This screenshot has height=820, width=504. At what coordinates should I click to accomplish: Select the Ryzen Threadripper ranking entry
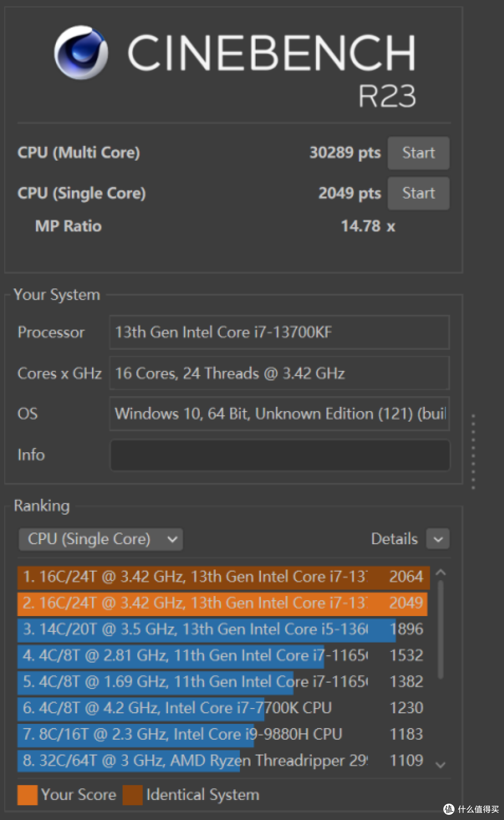pyautogui.click(x=223, y=760)
